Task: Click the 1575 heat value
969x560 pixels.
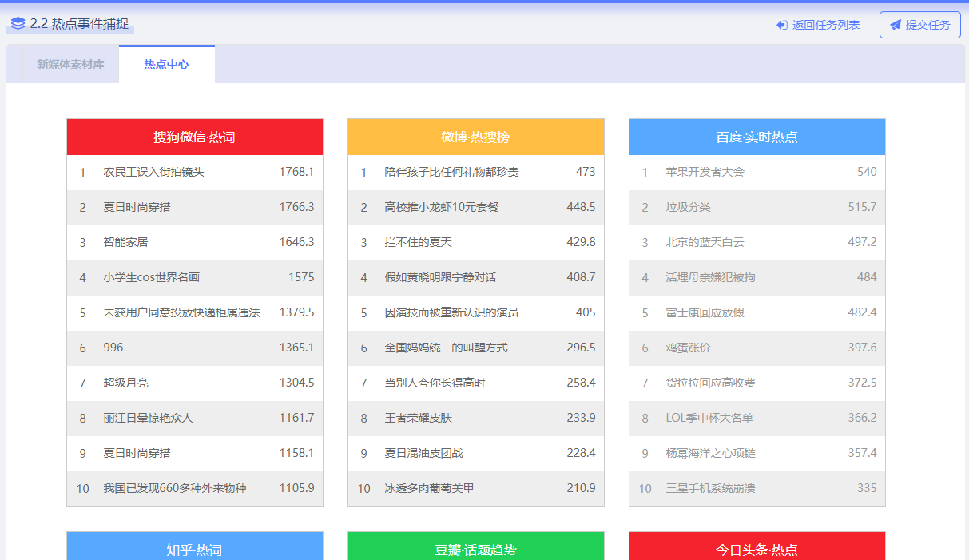Action: (x=301, y=277)
